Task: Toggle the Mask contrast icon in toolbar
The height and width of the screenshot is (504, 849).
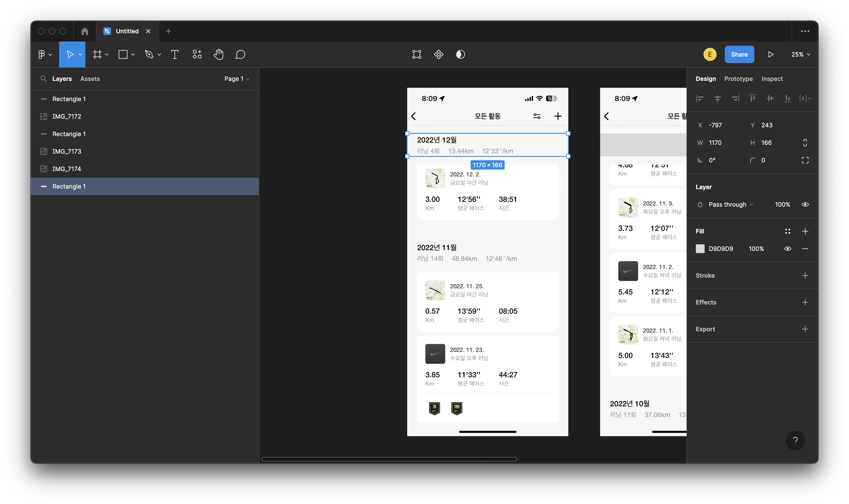Action: [x=460, y=54]
